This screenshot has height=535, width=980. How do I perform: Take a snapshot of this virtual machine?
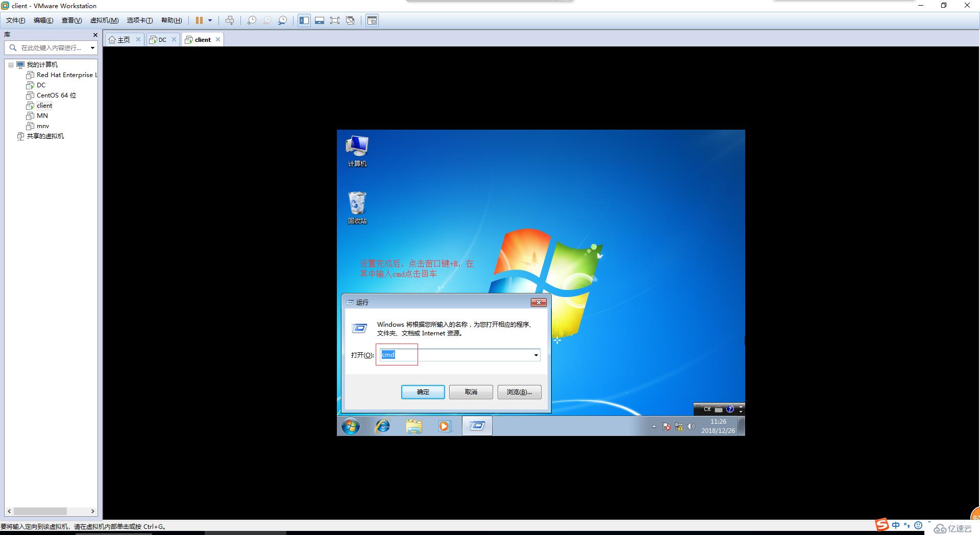point(252,20)
